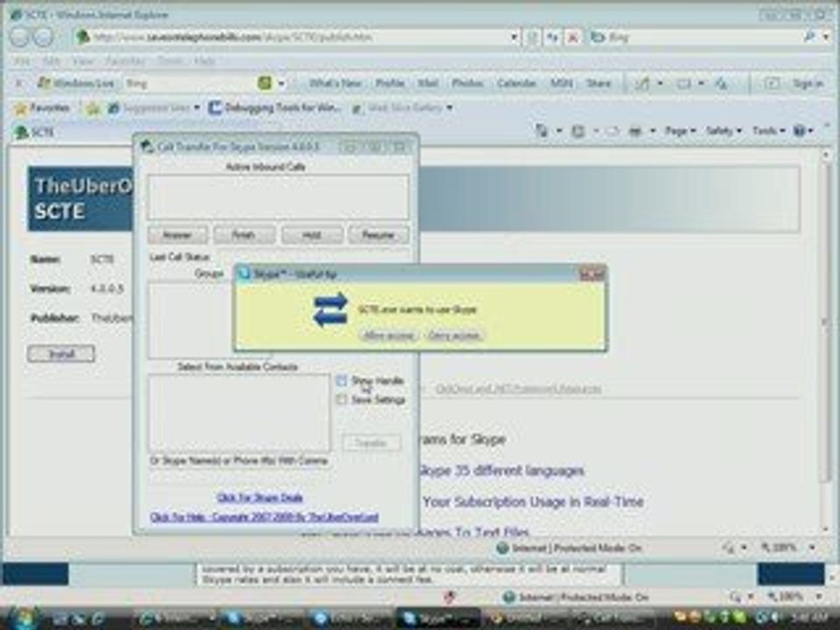Click the Install button on the web page
840x630 pixels.
(x=61, y=353)
